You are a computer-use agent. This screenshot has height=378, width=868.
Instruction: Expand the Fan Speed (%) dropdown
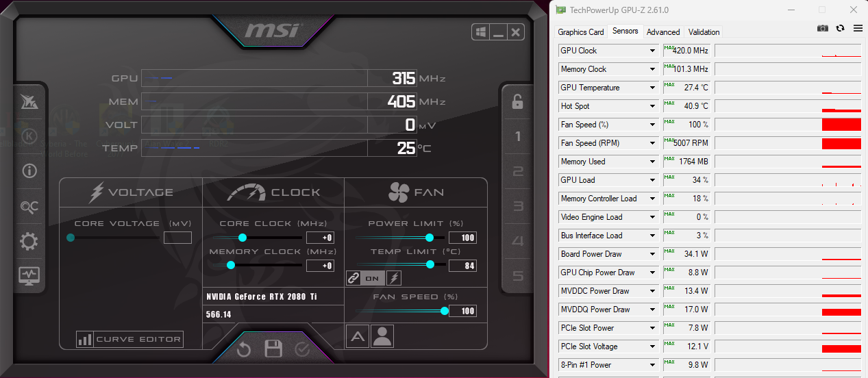(x=652, y=125)
